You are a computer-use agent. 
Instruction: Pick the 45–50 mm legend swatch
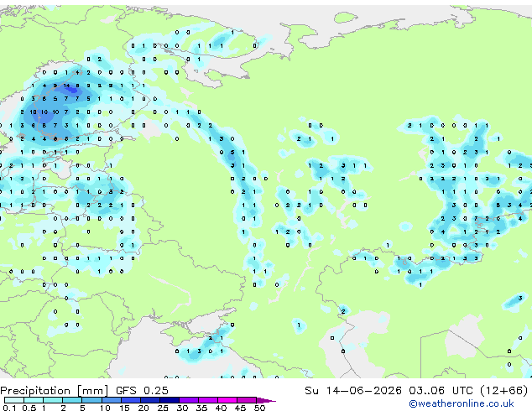click(247, 400)
